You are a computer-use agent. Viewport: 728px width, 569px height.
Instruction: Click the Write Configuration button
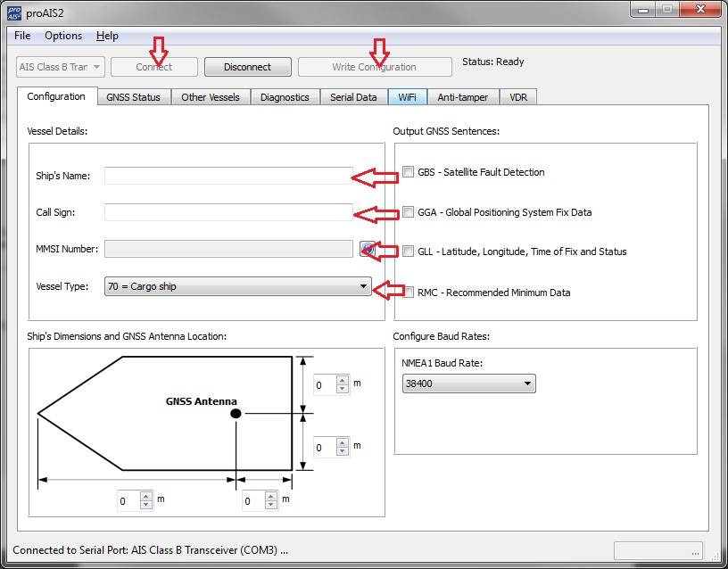point(374,67)
